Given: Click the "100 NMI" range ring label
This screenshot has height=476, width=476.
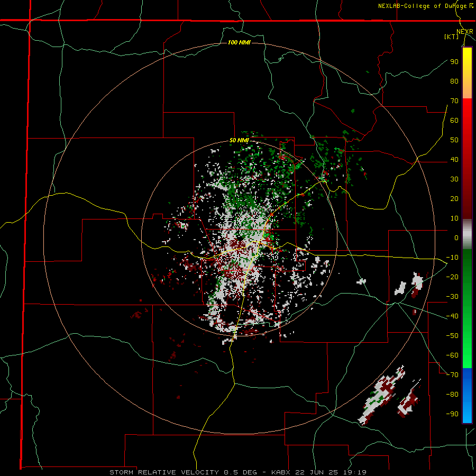Looking at the screenshot, I should point(239,42).
